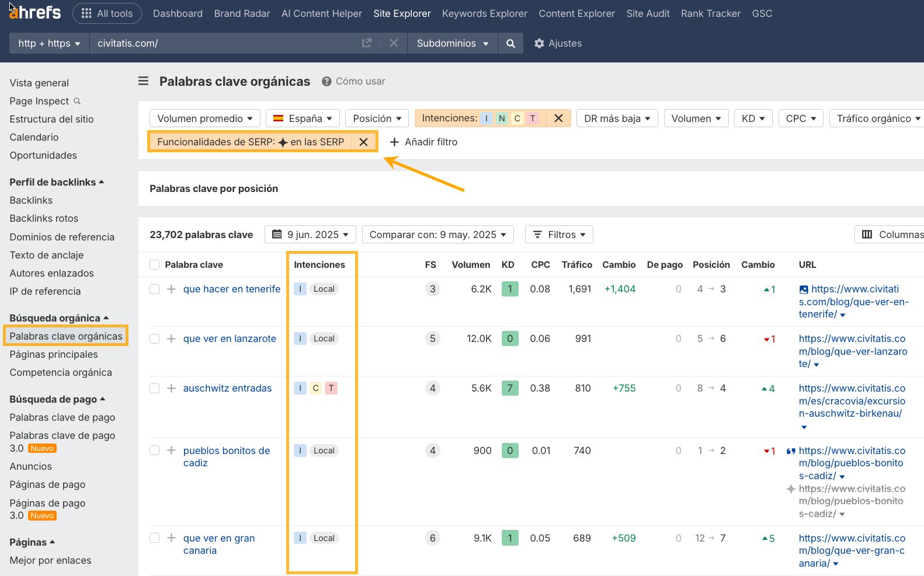Click the transactional T intent badge for auschwitz entradas
Image resolution: width=924 pixels, height=576 pixels.
pos(331,388)
